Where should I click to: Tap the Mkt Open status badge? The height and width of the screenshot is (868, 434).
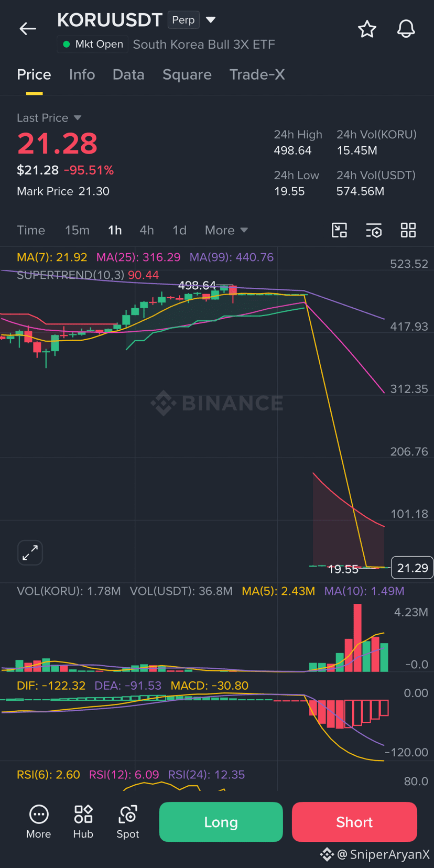point(93,44)
